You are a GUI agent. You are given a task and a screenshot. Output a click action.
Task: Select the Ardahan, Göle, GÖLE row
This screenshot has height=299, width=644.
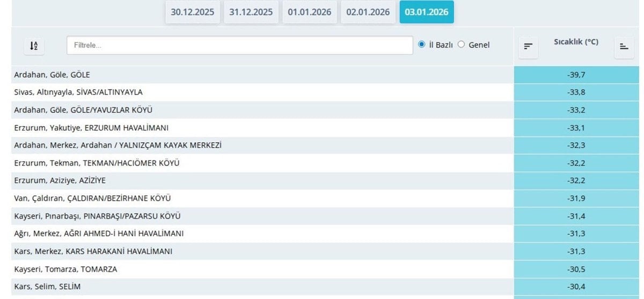pyautogui.click(x=52, y=75)
